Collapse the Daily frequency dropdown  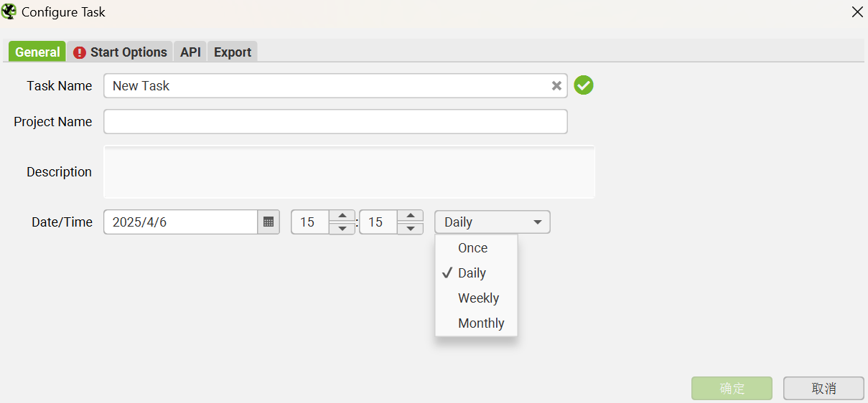(x=493, y=222)
